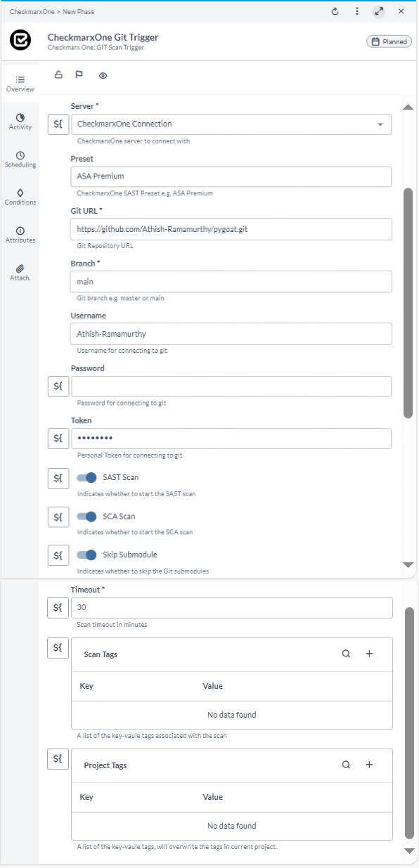
Task: Click the refresh icon in header
Action: pos(335,11)
